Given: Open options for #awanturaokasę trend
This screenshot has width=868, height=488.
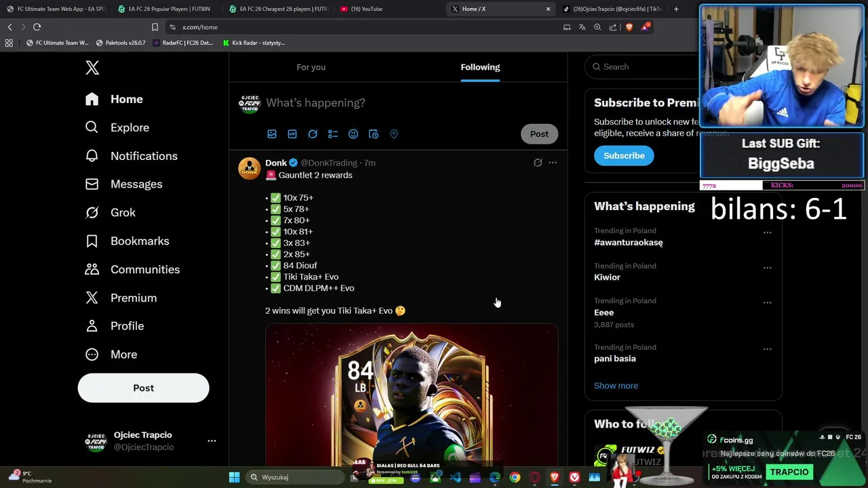Looking at the screenshot, I should point(767,232).
